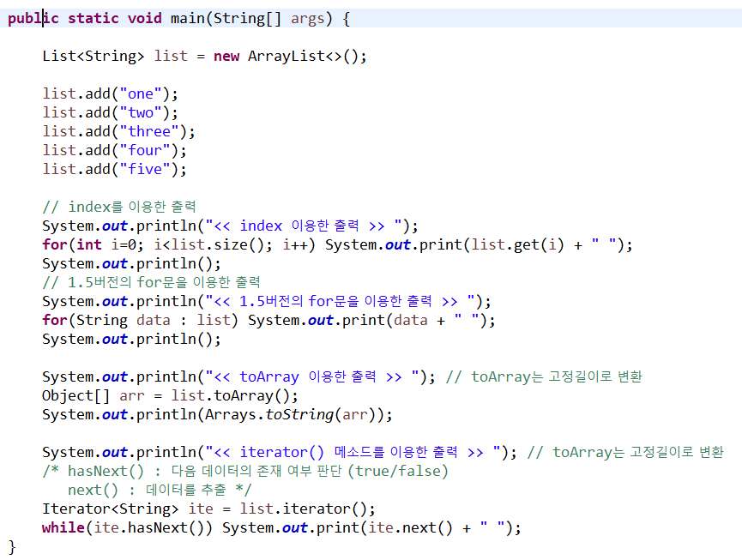The image size is (742, 560).
Task: Click the list.add("one") line
Action: [111, 93]
